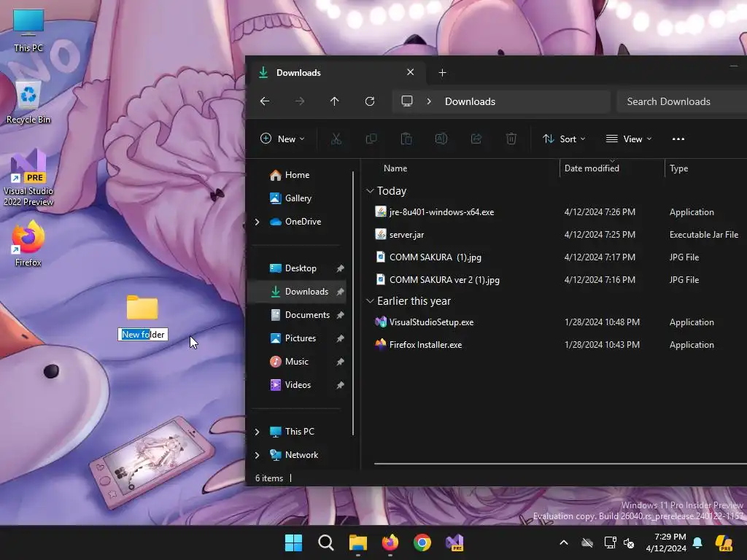The width and height of the screenshot is (747, 560).
Task: Expand the Network tree node
Action: point(258,455)
